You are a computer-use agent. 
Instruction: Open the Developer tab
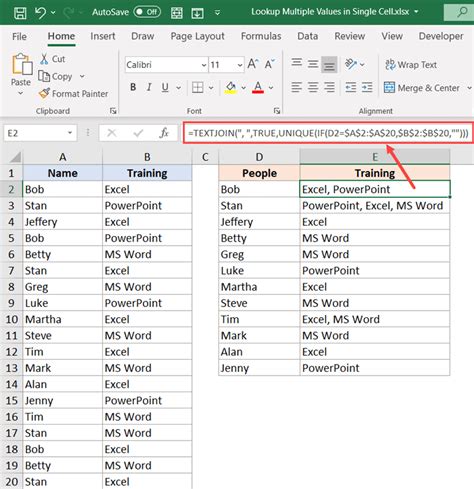click(x=441, y=36)
